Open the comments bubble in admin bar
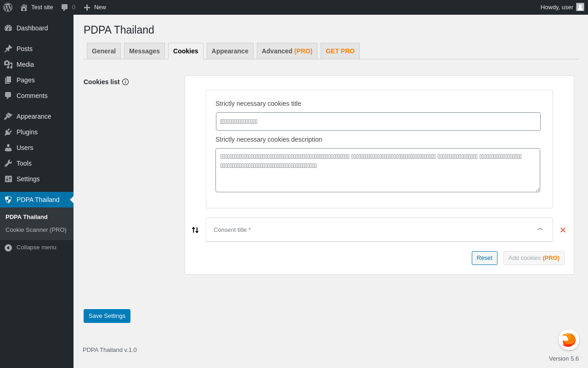The height and width of the screenshot is (368, 588). pos(65,7)
